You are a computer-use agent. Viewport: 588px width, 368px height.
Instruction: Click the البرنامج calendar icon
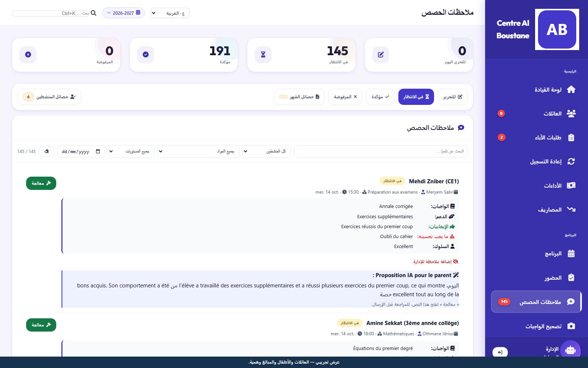(x=571, y=254)
